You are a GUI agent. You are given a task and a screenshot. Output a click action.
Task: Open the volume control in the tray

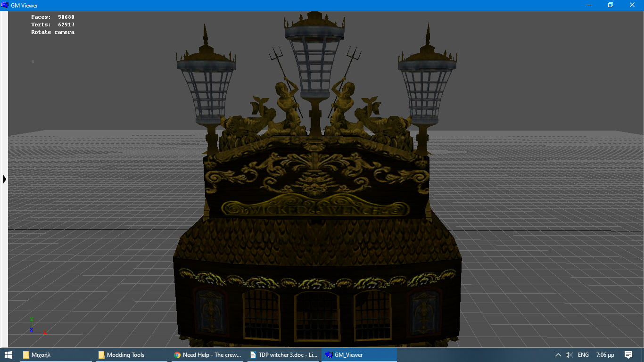pyautogui.click(x=569, y=355)
